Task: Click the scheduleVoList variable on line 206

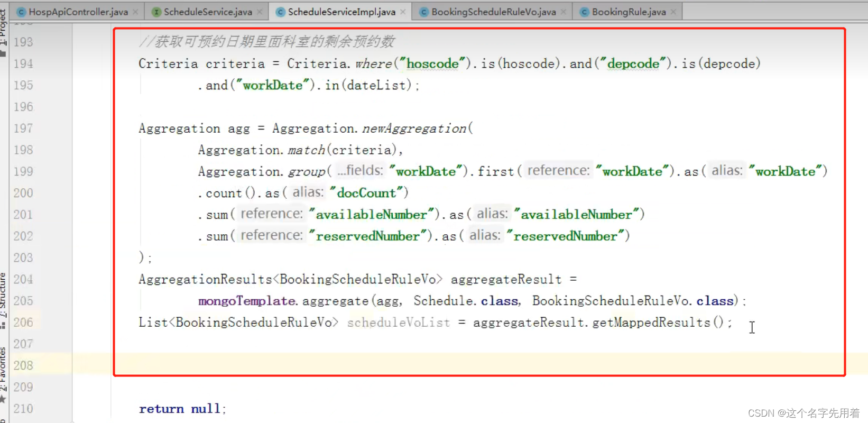Action: [x=398, y=323]
